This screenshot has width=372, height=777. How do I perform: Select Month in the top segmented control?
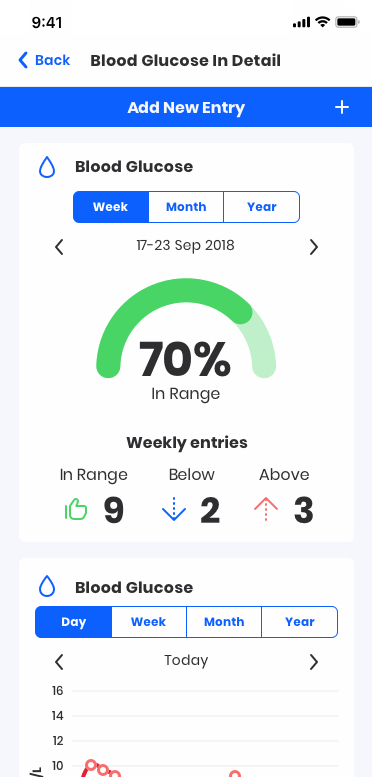[186, 207]
